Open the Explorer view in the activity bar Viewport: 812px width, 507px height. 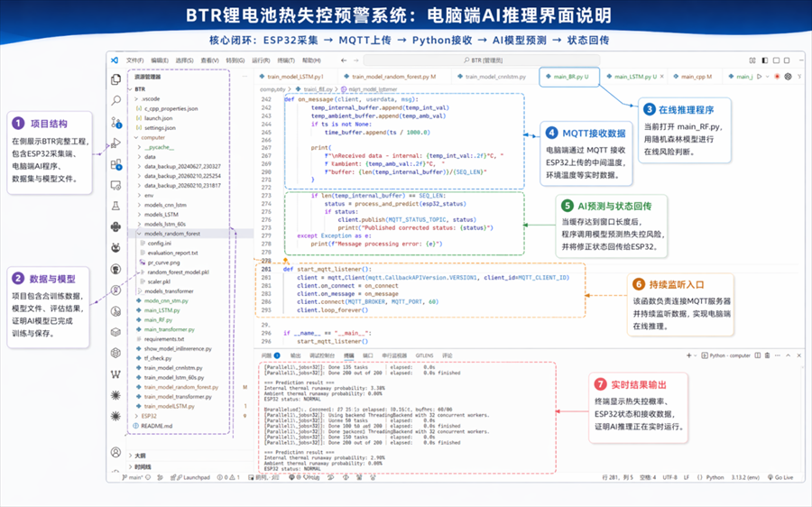tap(116, 79)
